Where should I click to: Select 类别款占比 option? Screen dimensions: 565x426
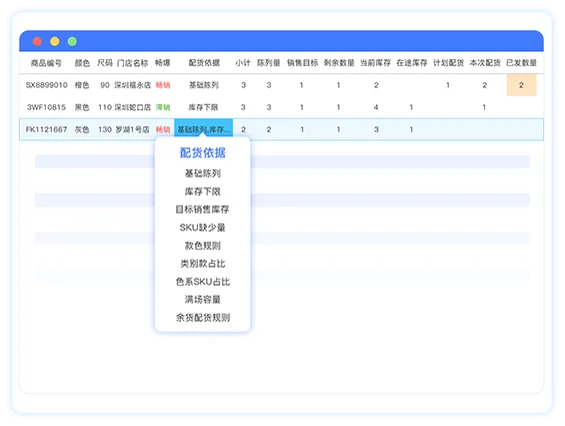[203, 263]
